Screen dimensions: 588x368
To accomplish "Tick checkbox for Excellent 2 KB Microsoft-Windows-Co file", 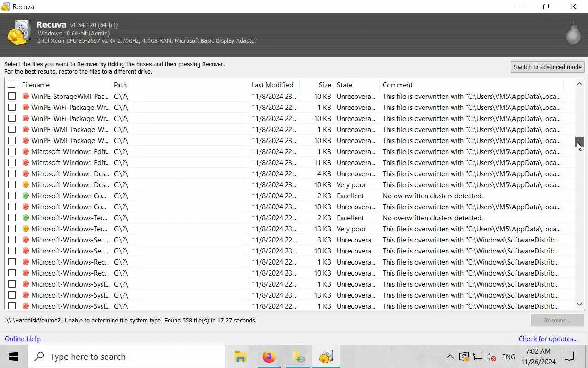I will click(12, 196).
